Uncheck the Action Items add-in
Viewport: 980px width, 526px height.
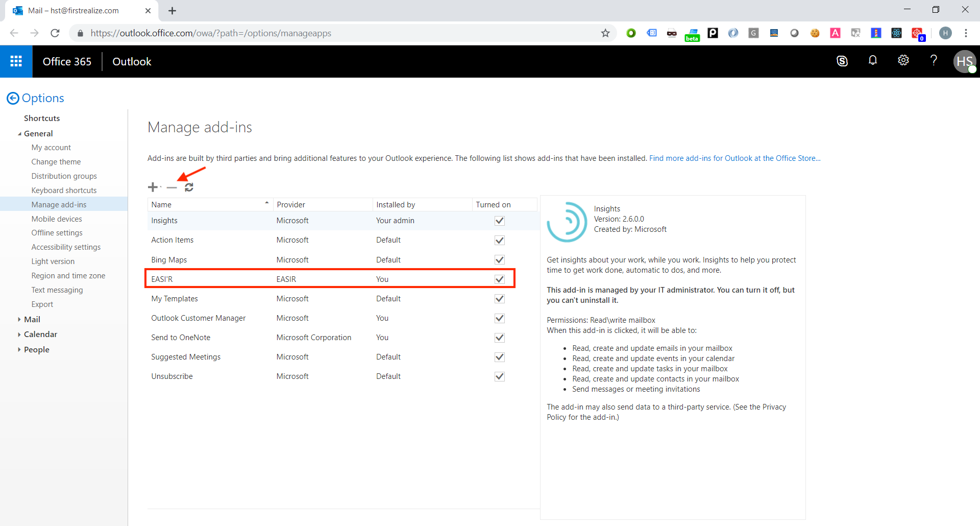point(500,240)
